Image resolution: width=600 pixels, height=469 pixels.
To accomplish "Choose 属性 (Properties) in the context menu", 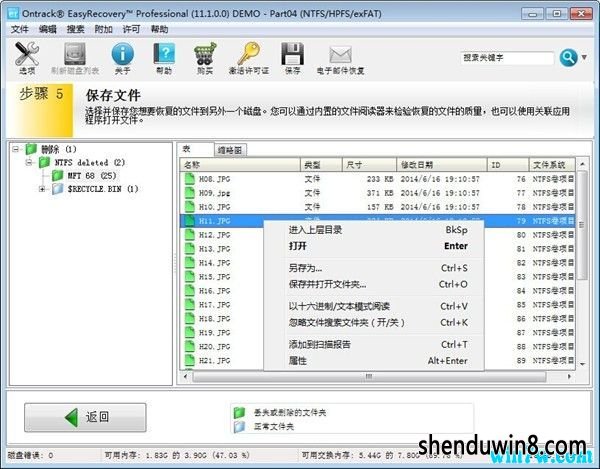I will (x=374, y=361).
